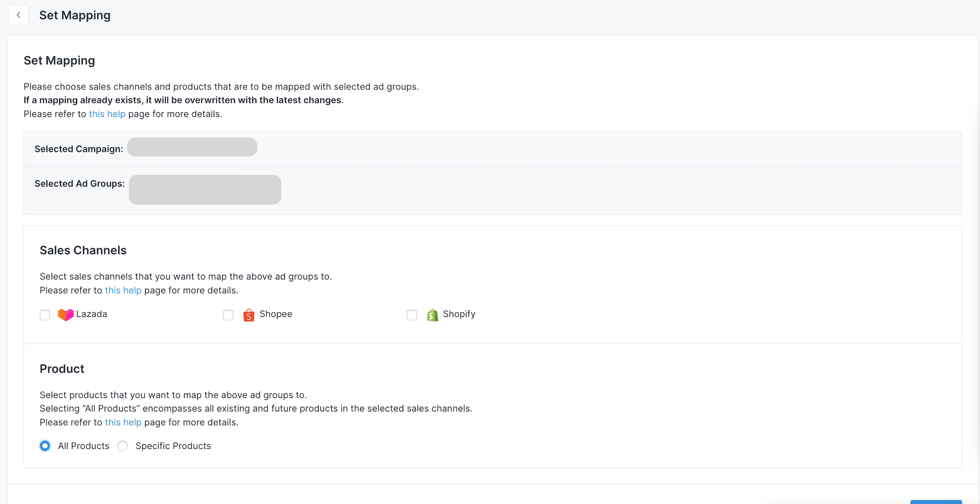Click the Shopify text label
980x504 pixels.
tap(459, 314)
